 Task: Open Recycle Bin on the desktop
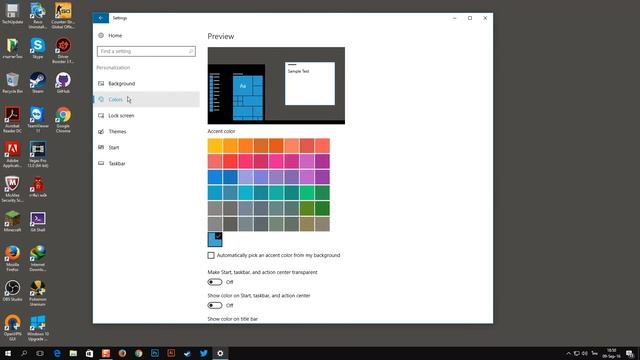pos(12,83)
